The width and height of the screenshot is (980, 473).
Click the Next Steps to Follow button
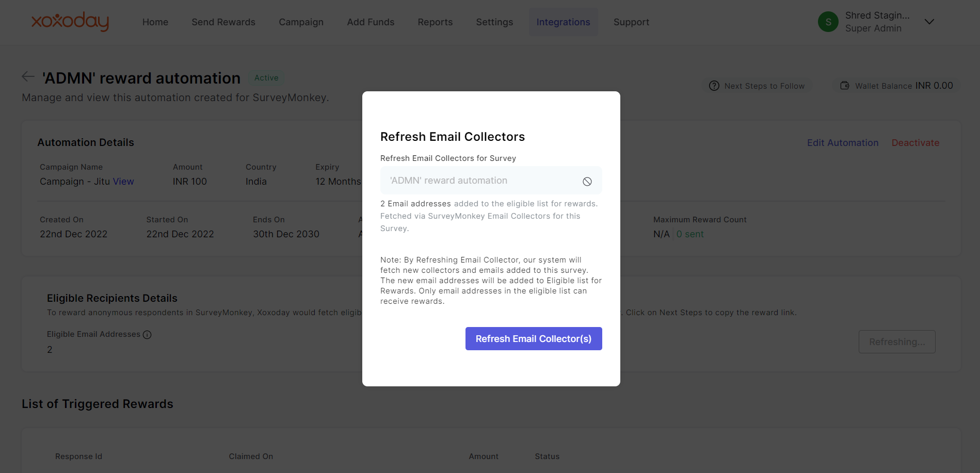click(764, 86)
